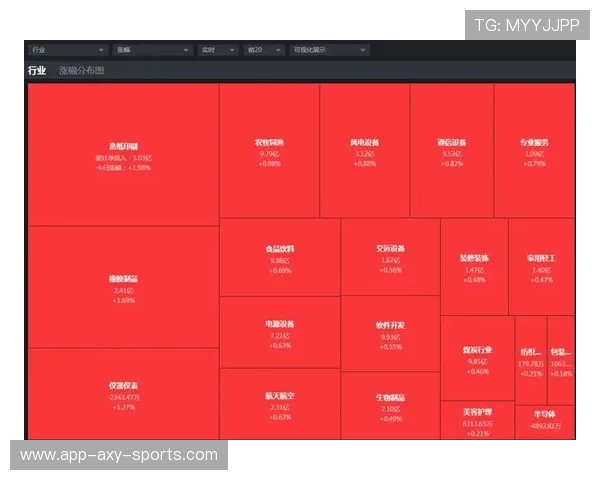The width and height of the screenshot is (600, 480).
Task: Expand the 涨幅 dropdown
Action: tap(151, 49)
